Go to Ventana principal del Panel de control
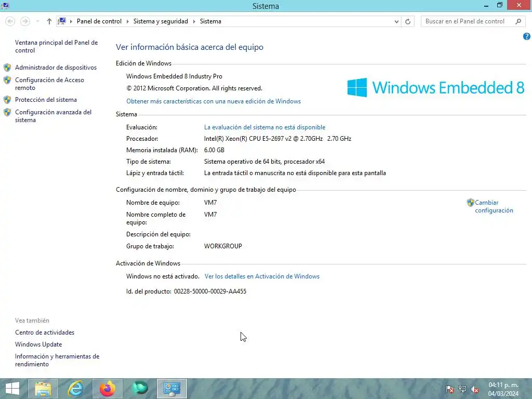 pyautogui.click(x=56, y=46)
